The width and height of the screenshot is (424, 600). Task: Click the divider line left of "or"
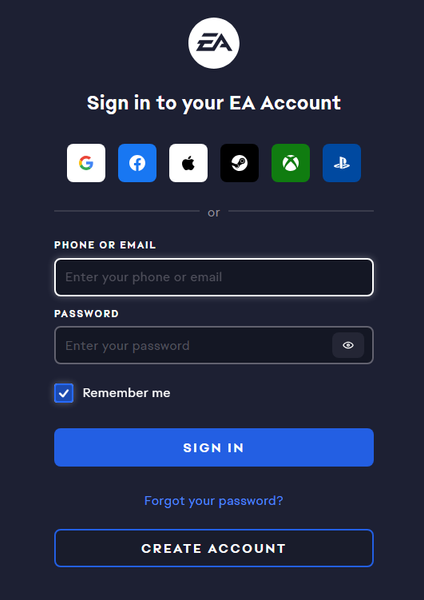(x=127, y=211)
